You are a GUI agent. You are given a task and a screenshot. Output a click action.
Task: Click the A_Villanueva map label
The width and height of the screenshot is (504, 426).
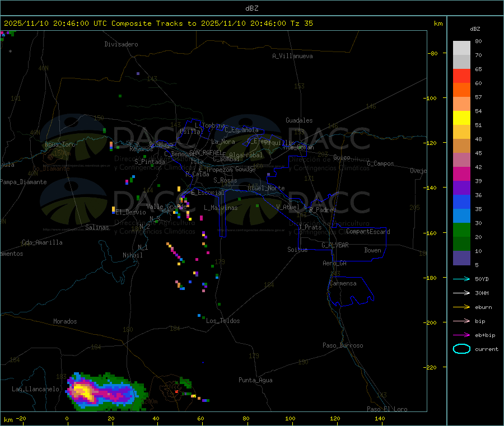(x=292, y=56)
